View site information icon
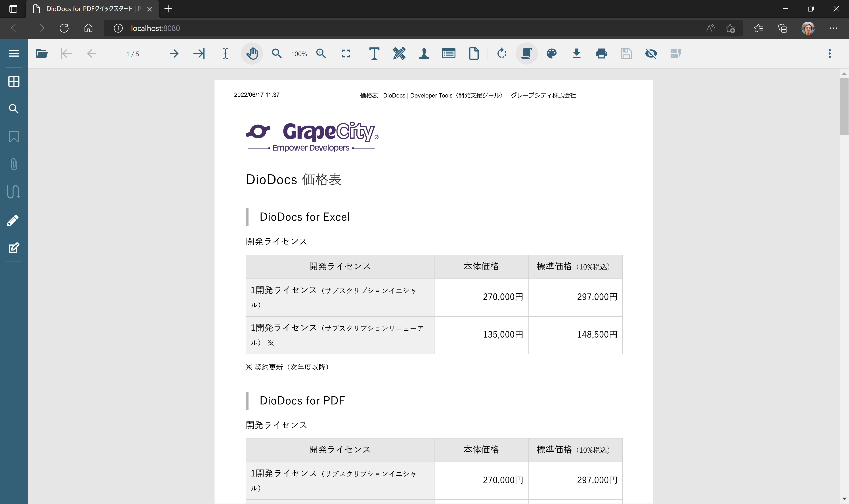This screenshot has height=504, width=849. click(x=118, y=28)
